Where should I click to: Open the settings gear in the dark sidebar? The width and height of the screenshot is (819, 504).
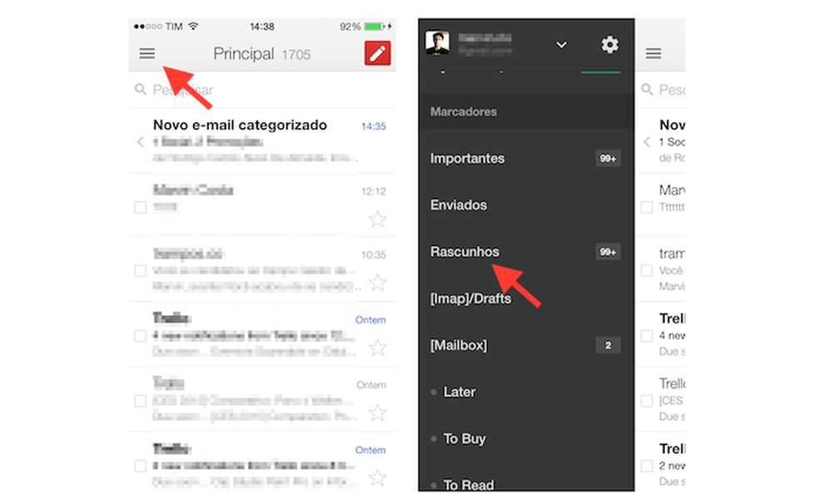pos(610,45)
